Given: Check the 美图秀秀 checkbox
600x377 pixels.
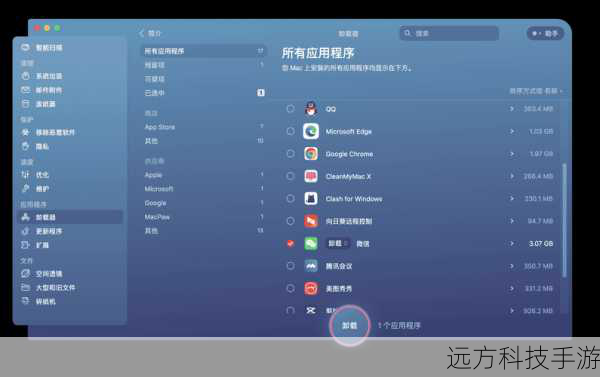Looking at the screenshot, I should click(x=290, y=288).
